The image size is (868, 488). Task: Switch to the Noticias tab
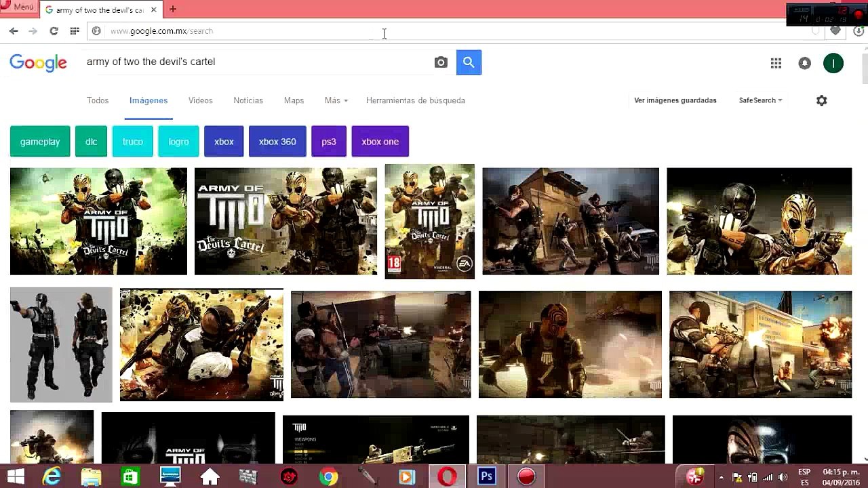248,100
